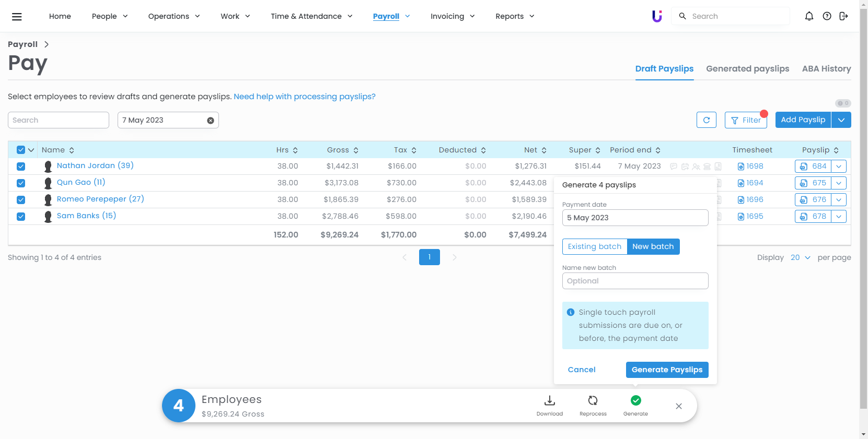The height and width of the screenshot is (439, 868).
Task: Toggle the select-all checkbox in header
Action: (21, 150)
